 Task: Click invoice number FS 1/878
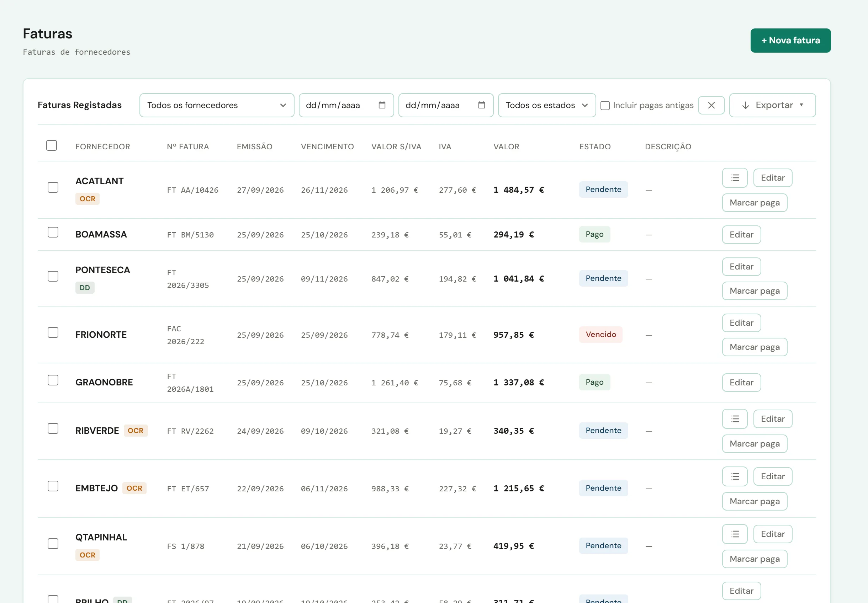tap(186, 546)
